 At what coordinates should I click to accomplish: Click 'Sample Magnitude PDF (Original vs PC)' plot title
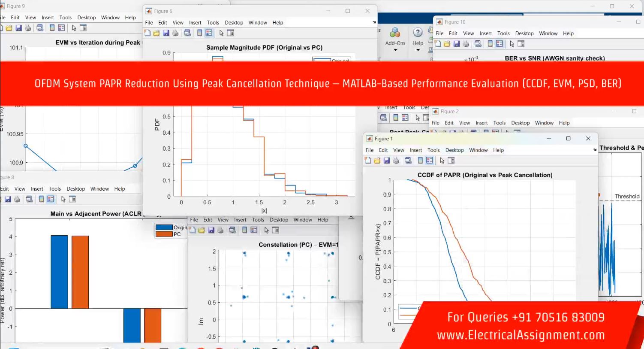click(x=264, y=48)
